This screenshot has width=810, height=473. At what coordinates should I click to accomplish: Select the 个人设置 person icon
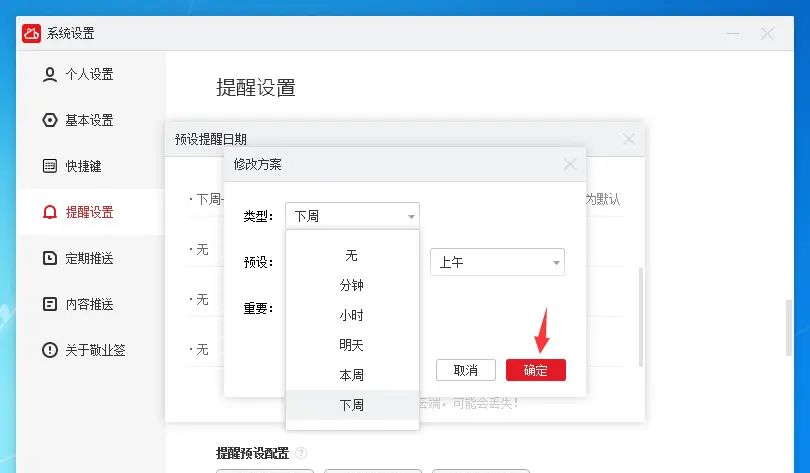click(x=50, y=74)
